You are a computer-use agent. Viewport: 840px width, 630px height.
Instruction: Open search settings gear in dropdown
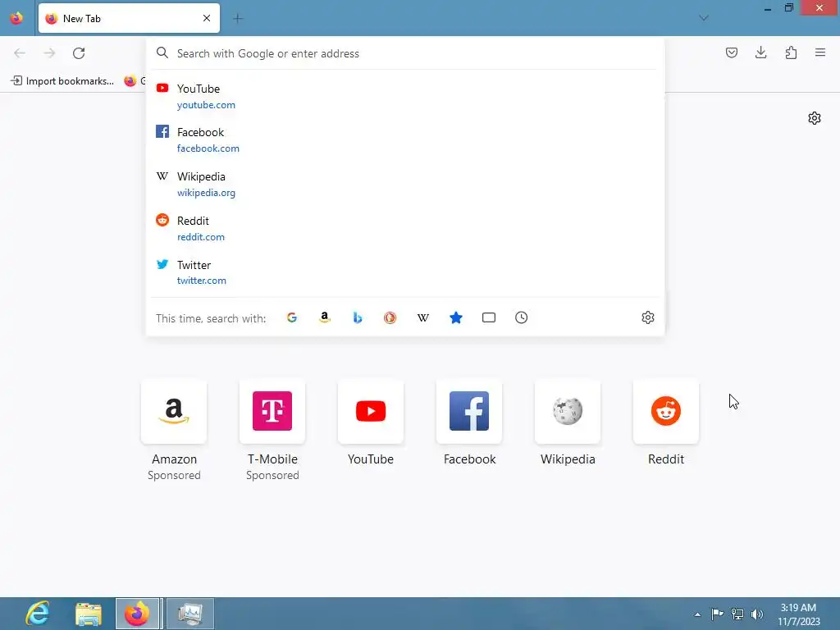[648, 317]
